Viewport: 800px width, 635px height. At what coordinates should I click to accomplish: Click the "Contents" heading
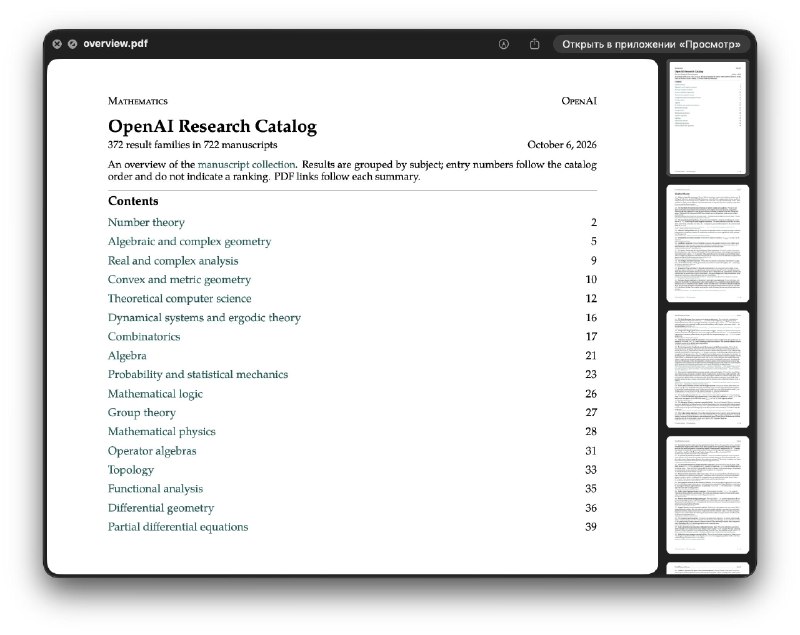133,201
